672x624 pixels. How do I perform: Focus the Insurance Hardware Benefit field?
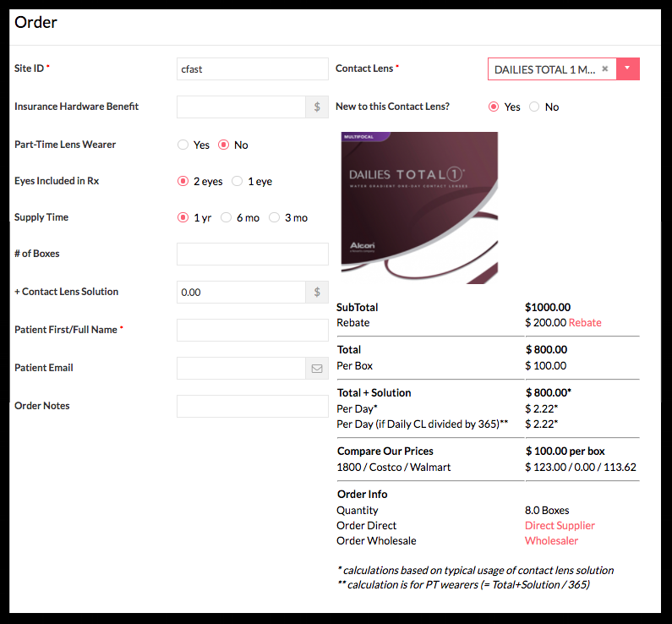point(241,107)
